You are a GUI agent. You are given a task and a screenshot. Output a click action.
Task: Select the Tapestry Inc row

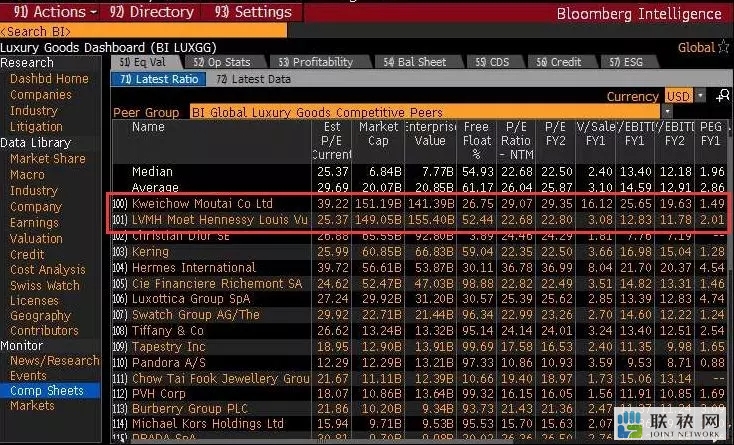(419, 347)
